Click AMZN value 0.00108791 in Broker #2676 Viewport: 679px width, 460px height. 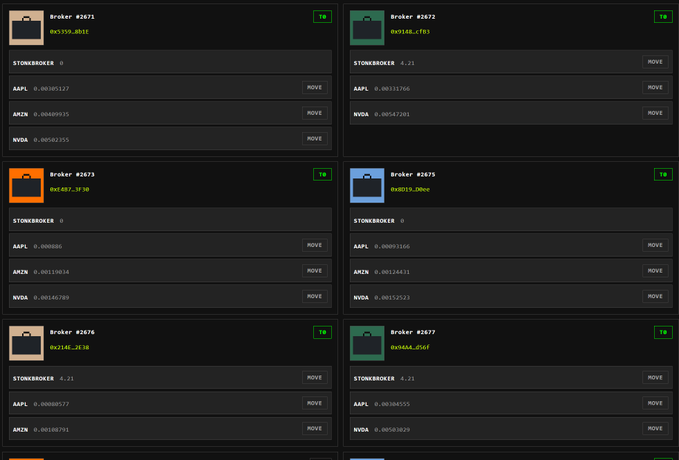pos(51,430)
